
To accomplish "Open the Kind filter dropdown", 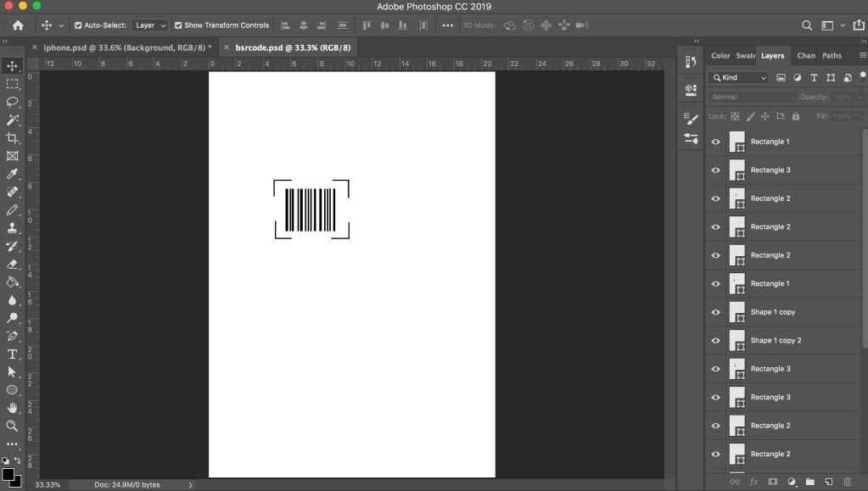I will pos(738,78).
